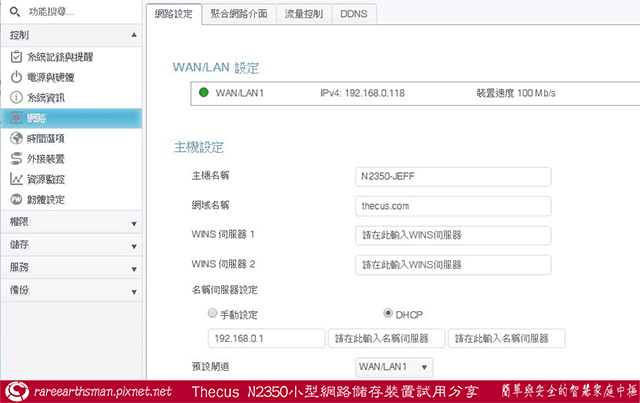Click the network icon in sidebar
The image size is (640, 403).
[x=16, y=118]
